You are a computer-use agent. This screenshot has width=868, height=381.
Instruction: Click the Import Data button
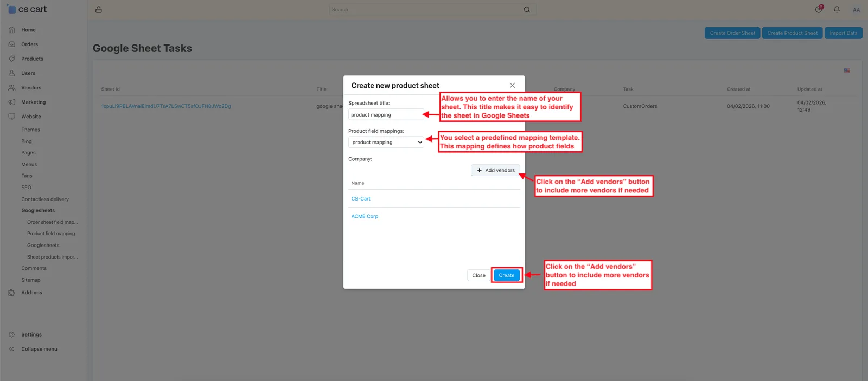(x=844, y=33)
